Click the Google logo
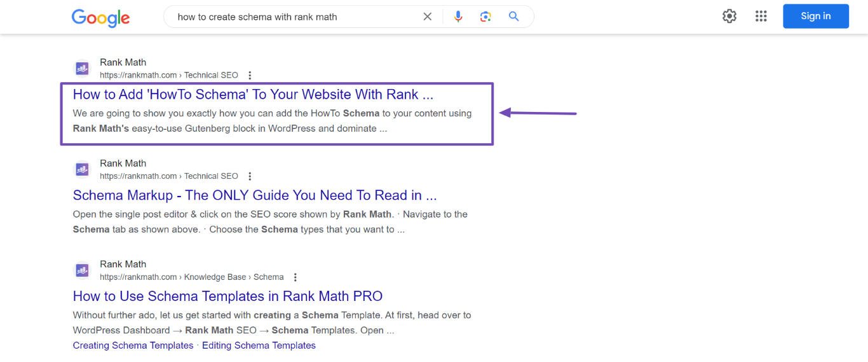The image size is (868, 362). pos(100,17)
